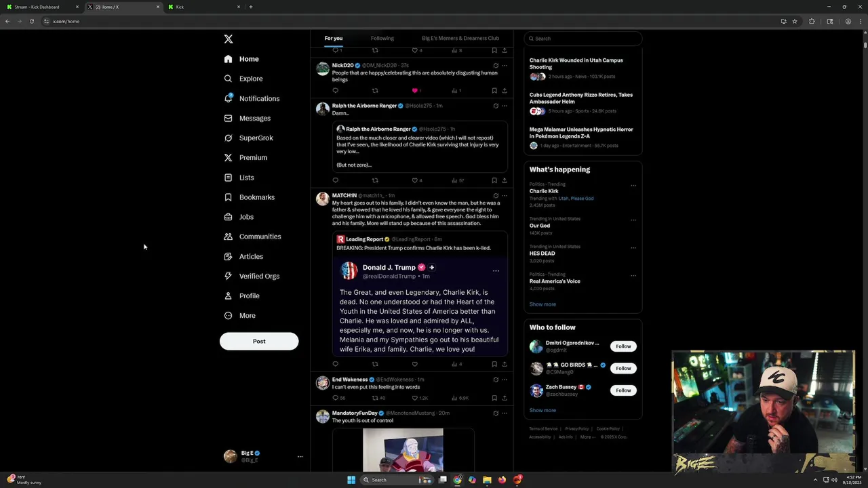Follow Dmitri Ogorodnikov

click(x=623, y=346)
